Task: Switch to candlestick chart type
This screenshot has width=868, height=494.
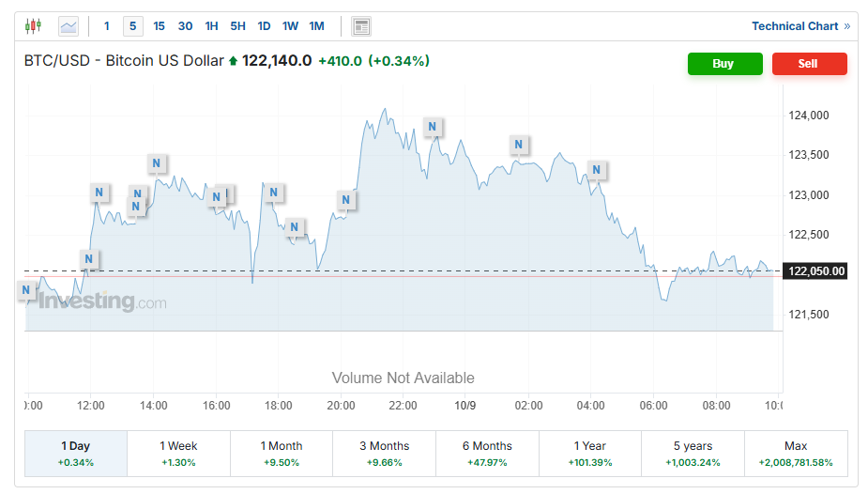Action: (34, 26)
